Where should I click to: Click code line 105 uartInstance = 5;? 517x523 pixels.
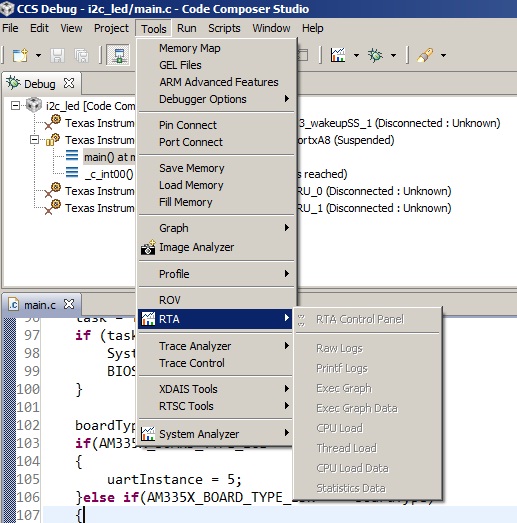click(174, 480)
